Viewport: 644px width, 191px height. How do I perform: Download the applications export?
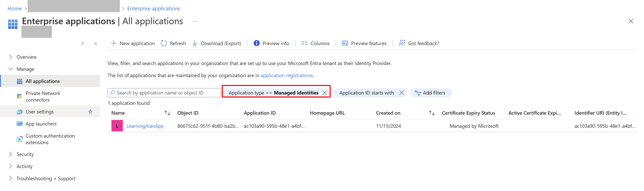click(217, 43)
